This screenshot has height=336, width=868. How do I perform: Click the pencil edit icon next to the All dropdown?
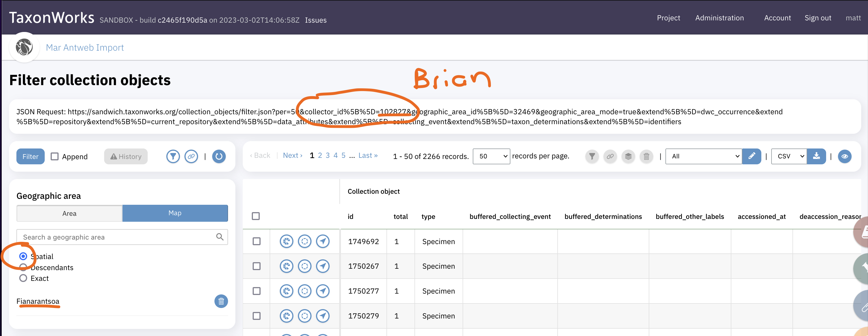point(752,156)
